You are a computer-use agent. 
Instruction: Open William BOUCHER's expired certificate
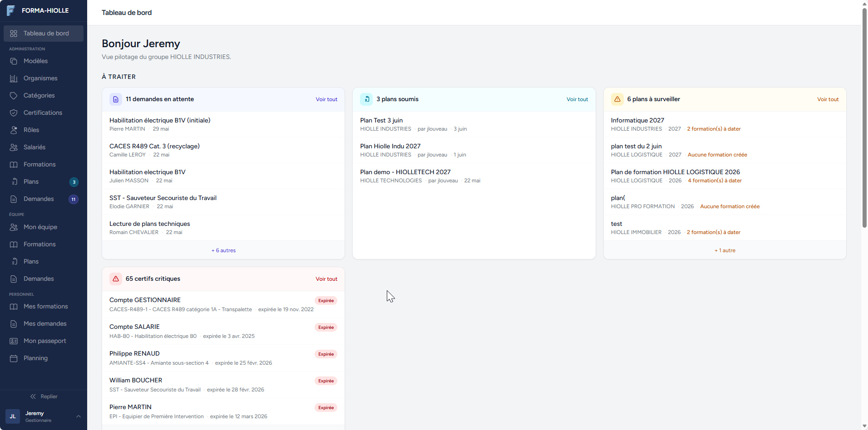[x=223, y=385]
